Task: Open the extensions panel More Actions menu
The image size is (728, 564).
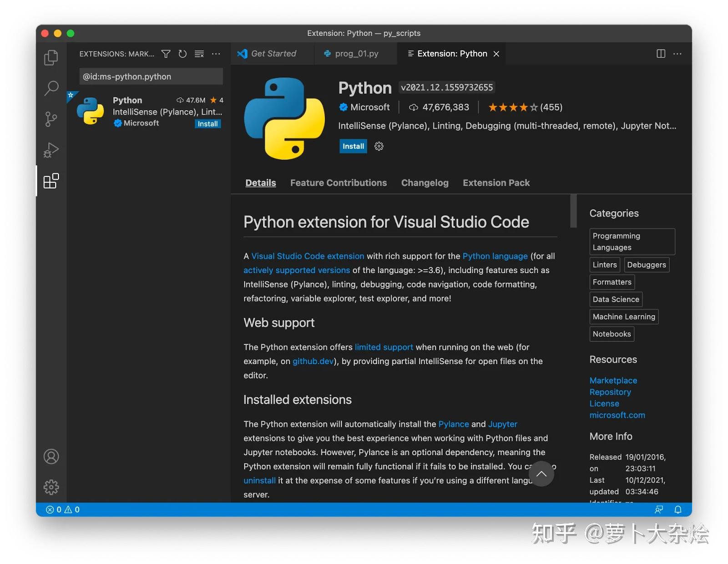Action: pyautogui.click(x=216, y=54)
